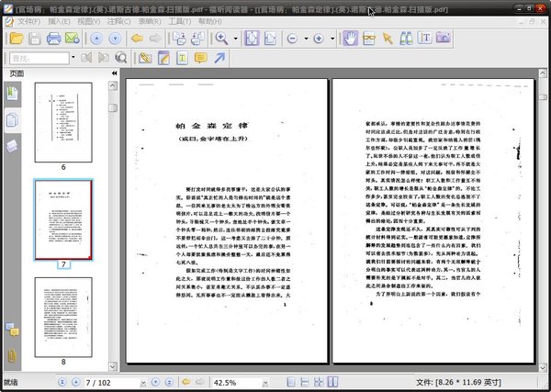Select the page 8 thumbnail

63,318
